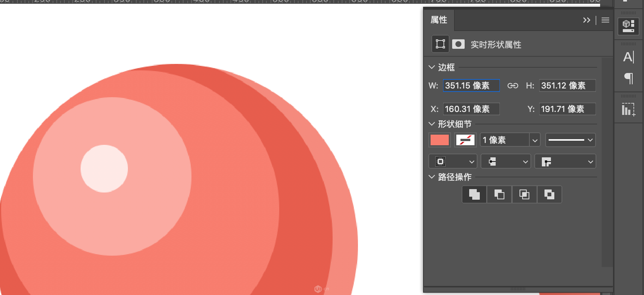Click the combine shapes path operation
Viewport: 644px width, 295px height.
pyautogui.click(x=474, y=194)
